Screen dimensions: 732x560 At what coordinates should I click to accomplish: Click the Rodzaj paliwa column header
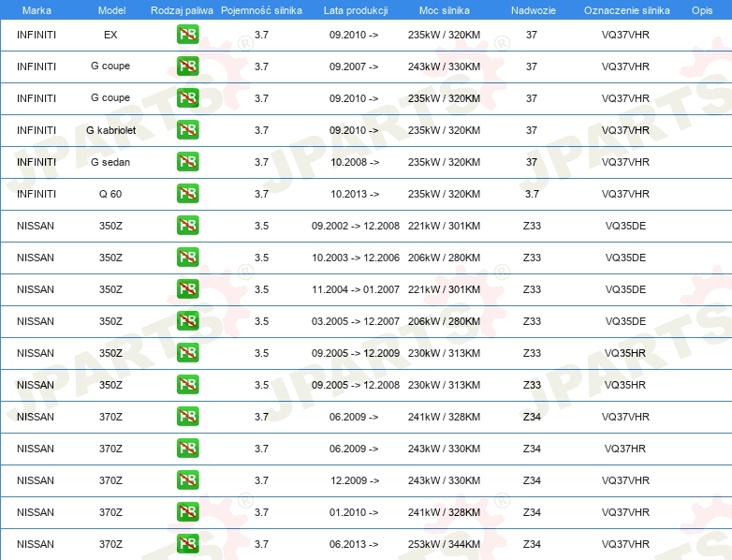click(182, 10)
